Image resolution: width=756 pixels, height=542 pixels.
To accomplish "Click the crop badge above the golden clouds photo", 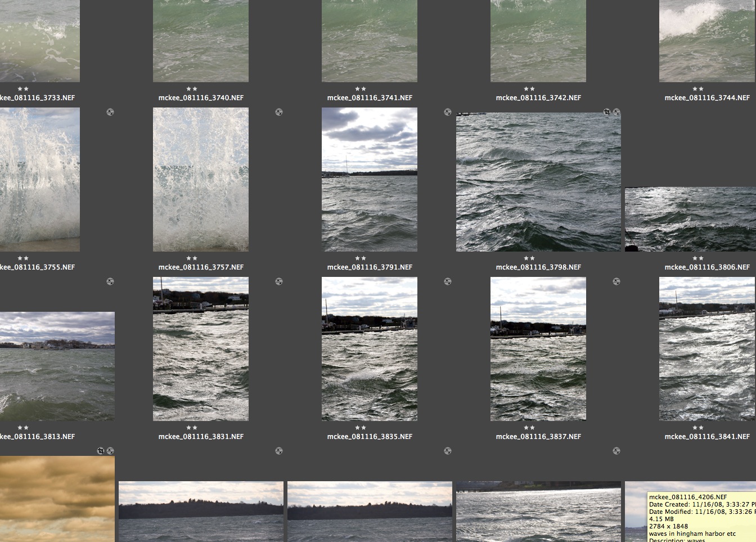I will click(101, 451).
